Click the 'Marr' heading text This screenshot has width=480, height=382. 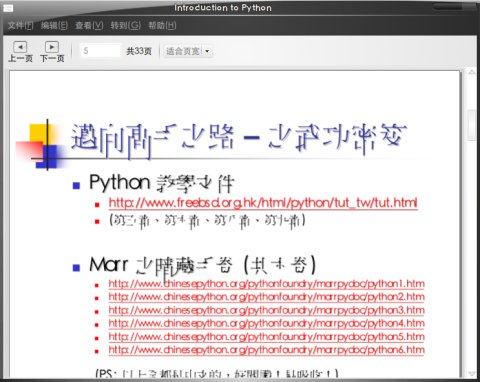[x=109, y=265]
